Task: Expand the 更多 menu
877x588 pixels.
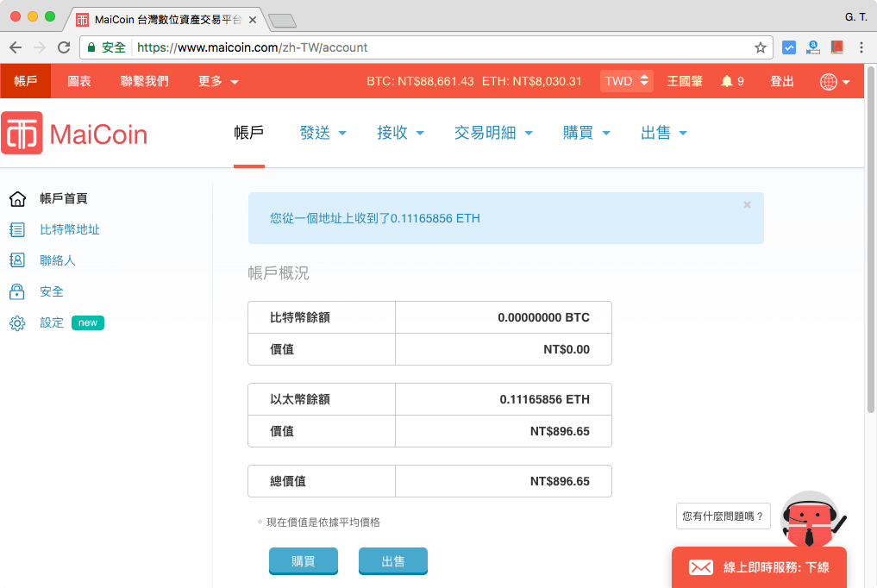Action: (218, 81)
